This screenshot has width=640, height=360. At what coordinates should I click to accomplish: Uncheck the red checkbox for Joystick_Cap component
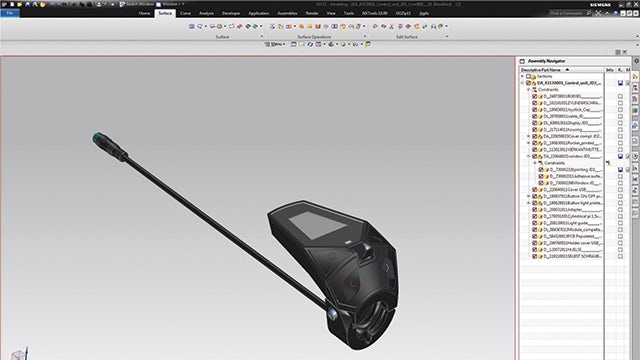click(x=535, y=109)
